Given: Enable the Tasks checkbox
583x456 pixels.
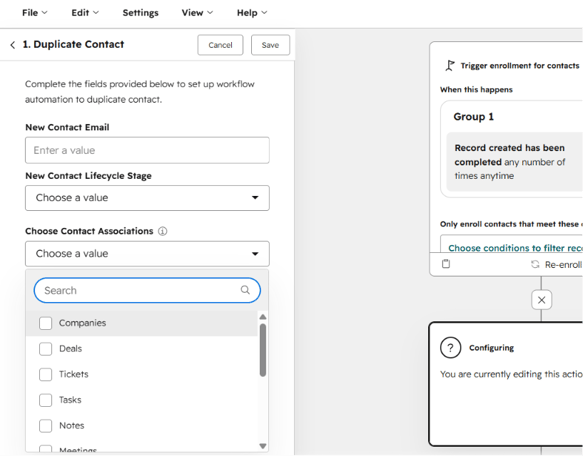Looking at the screenshot, I should tap(46, 400).
